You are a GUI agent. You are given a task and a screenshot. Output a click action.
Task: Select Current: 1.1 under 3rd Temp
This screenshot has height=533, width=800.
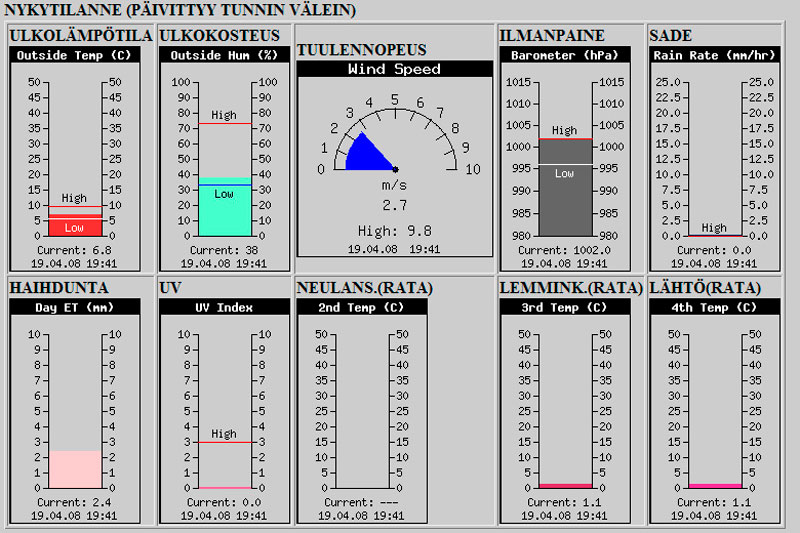tap(564, 502)
